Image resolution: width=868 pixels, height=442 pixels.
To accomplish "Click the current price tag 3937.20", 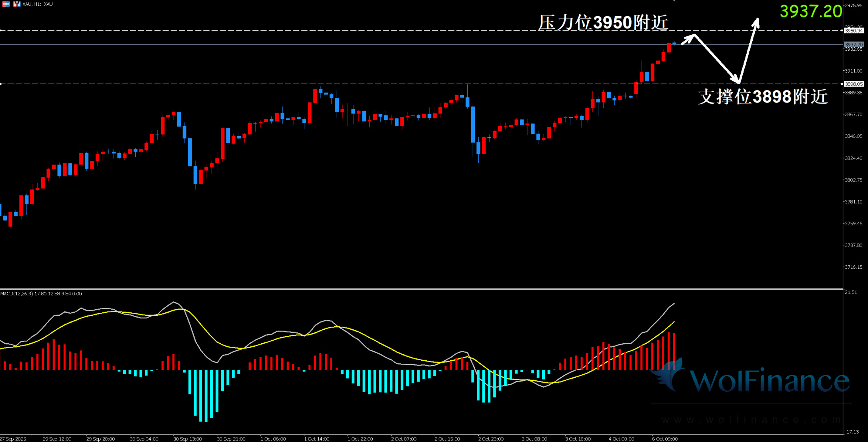I will click(854, 45).
